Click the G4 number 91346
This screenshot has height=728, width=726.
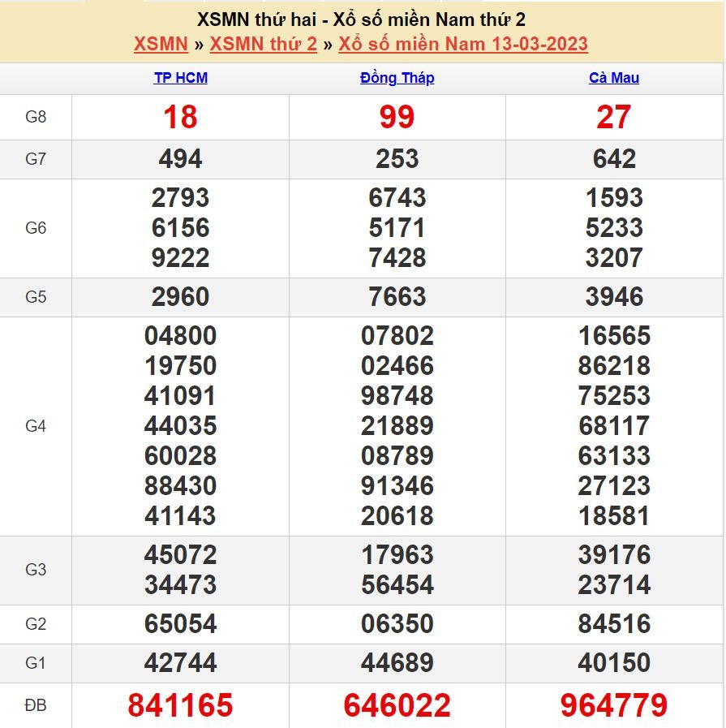397,486
